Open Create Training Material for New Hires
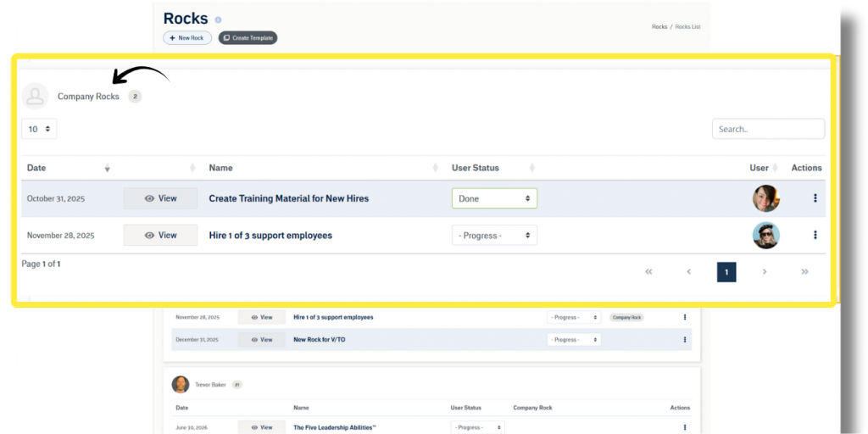Screen dimensions: 868x434 pos(289,198)
